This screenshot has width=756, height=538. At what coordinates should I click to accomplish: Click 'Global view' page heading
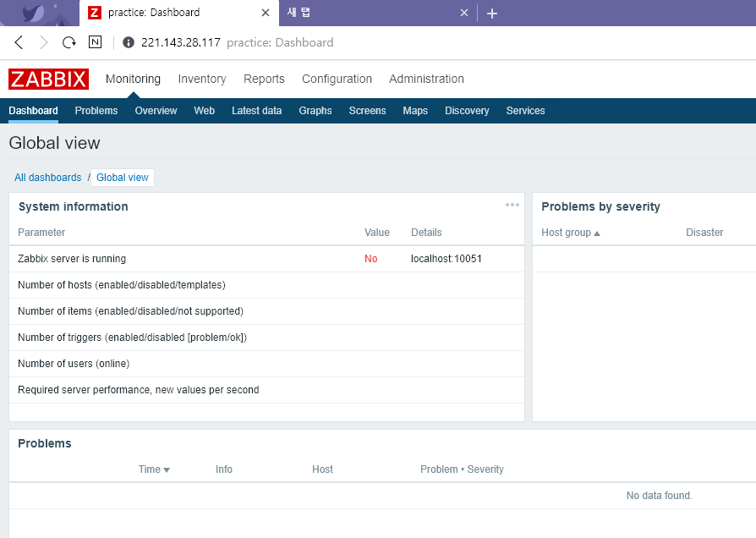(x=54, y=143)
